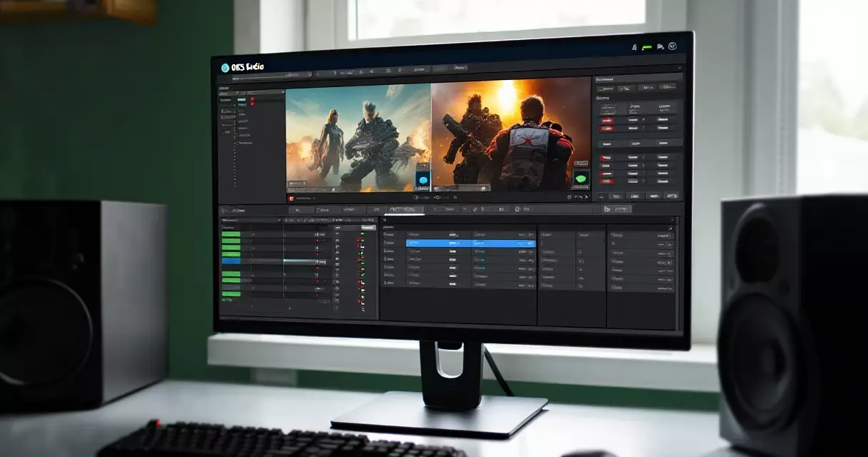Select the blue bar among the green track bars
This screenshot has width=868, height=457.
[x=231, y=261]
